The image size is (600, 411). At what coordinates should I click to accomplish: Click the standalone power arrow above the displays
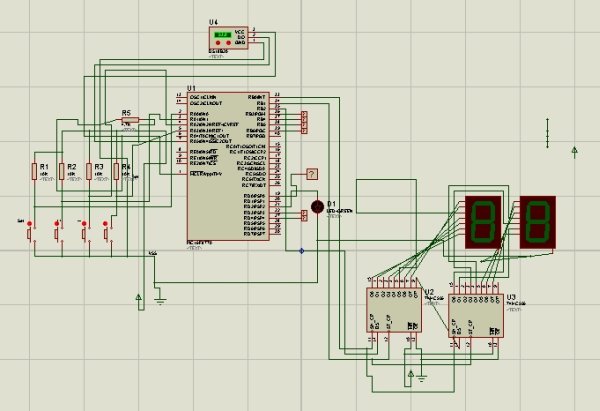pyautogui.click(x=574, y=151)
